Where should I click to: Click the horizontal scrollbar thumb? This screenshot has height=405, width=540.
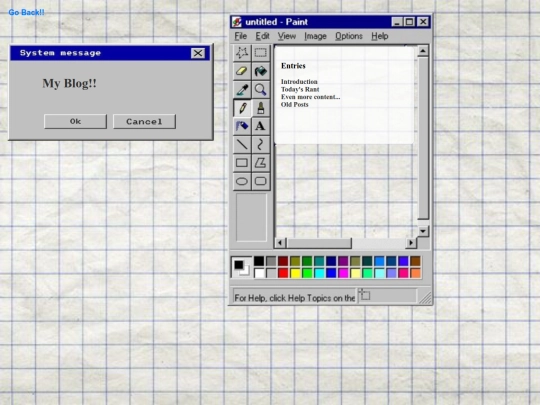[319, 243]
